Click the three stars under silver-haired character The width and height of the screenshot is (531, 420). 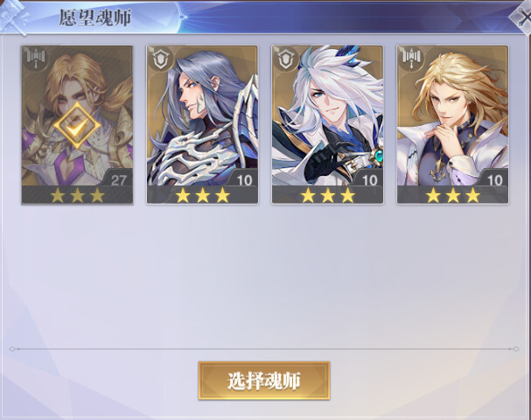pyautogui.click(x=202, y=195)
